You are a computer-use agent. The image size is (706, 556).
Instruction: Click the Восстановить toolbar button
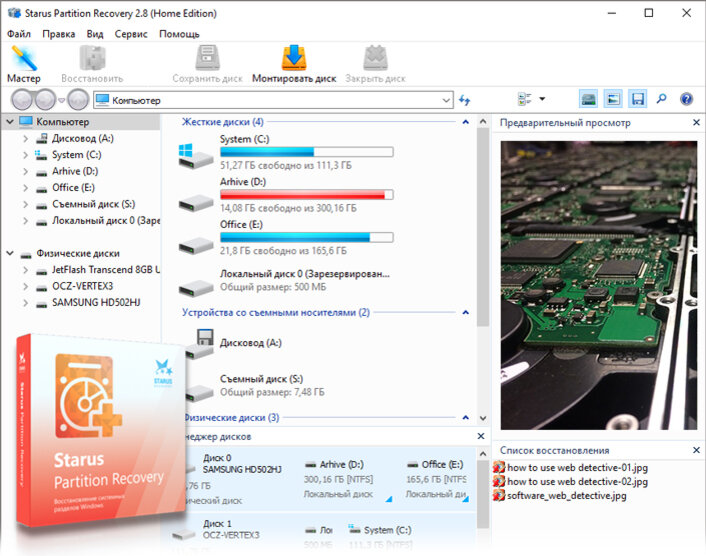[92, 64]
